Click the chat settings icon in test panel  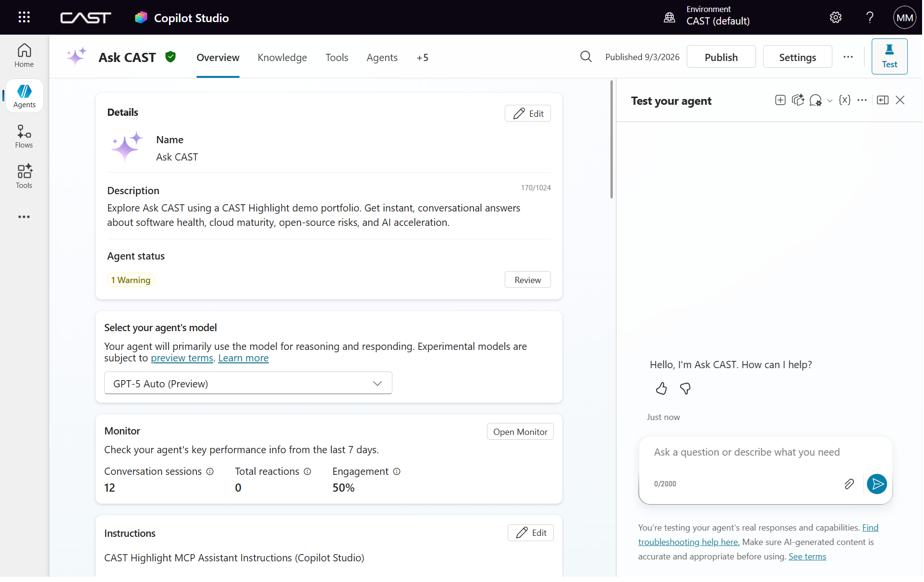click(x=815, y=100)
